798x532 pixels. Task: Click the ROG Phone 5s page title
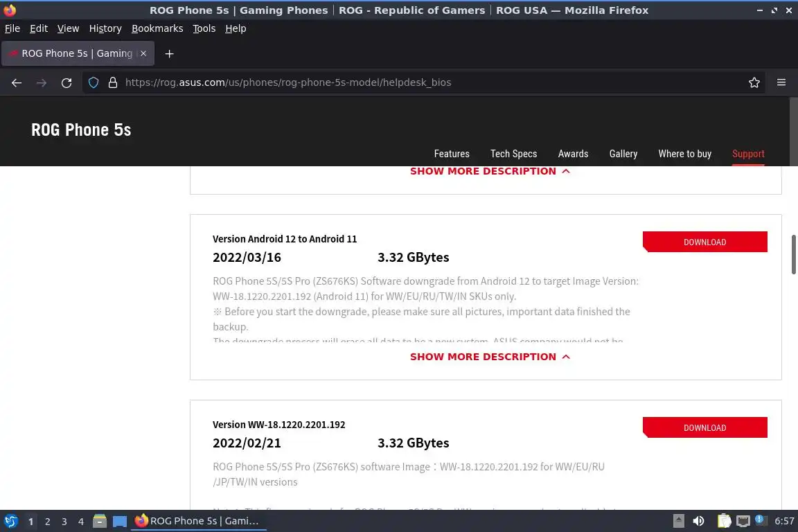coord(81,130)
